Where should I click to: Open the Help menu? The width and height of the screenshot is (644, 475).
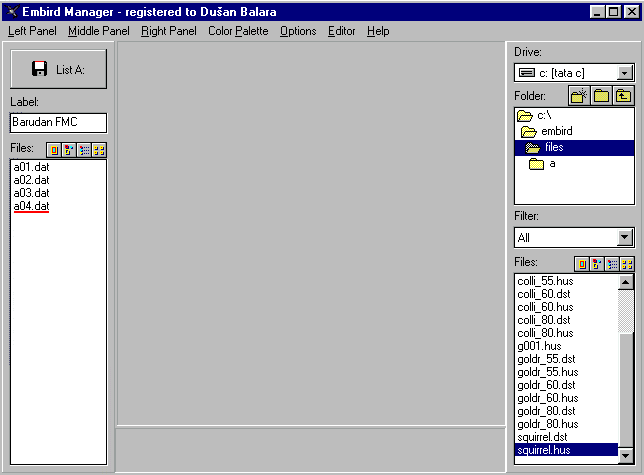click(x=378, y=31)
